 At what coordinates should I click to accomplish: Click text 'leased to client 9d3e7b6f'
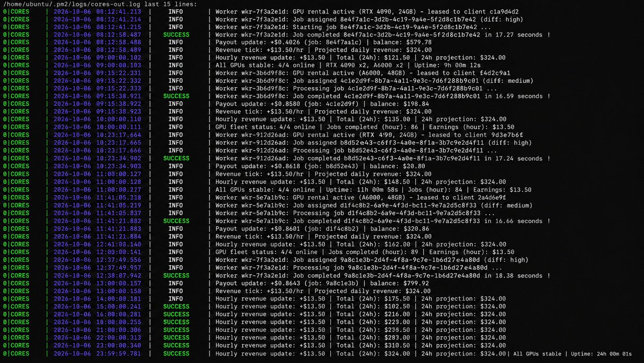[475, 135]
